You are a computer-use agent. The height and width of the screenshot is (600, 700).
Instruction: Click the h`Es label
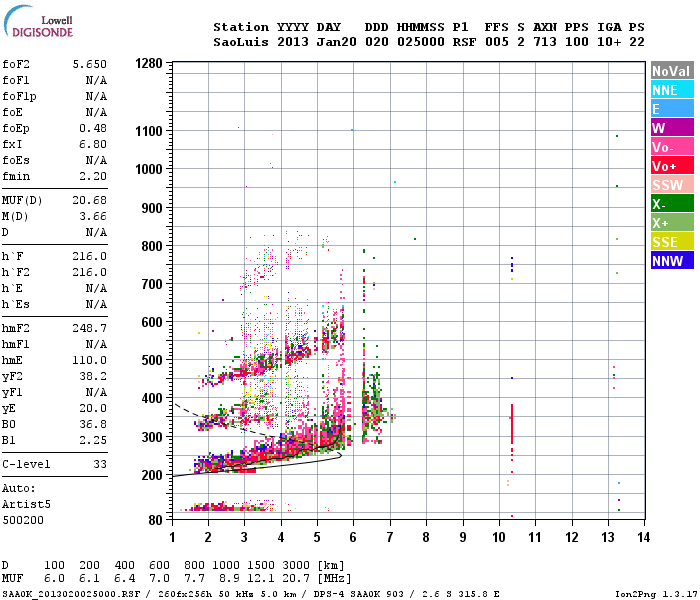coord(16,304)
